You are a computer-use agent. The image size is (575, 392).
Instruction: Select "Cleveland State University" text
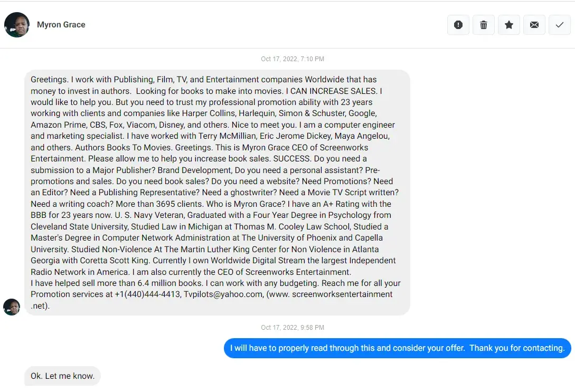tap(80, 226)
